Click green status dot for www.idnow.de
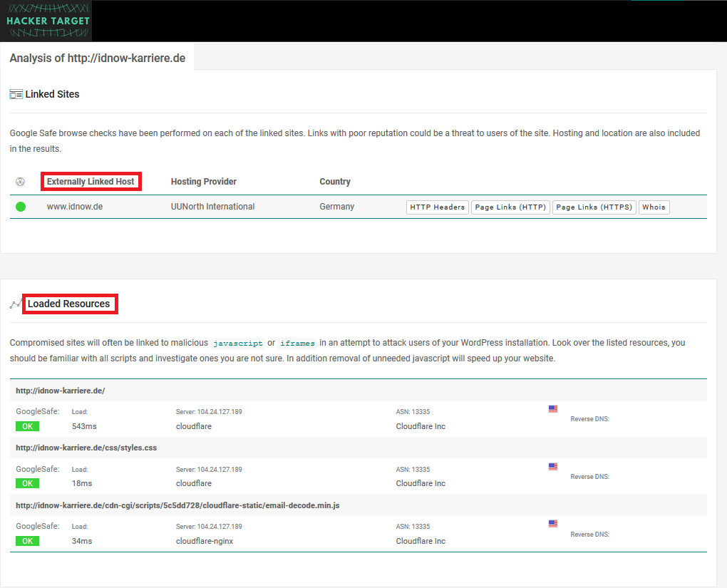Image resolution: width=727 pixels, height=588 pixels. pyautogui.click(x=21, y=207)
